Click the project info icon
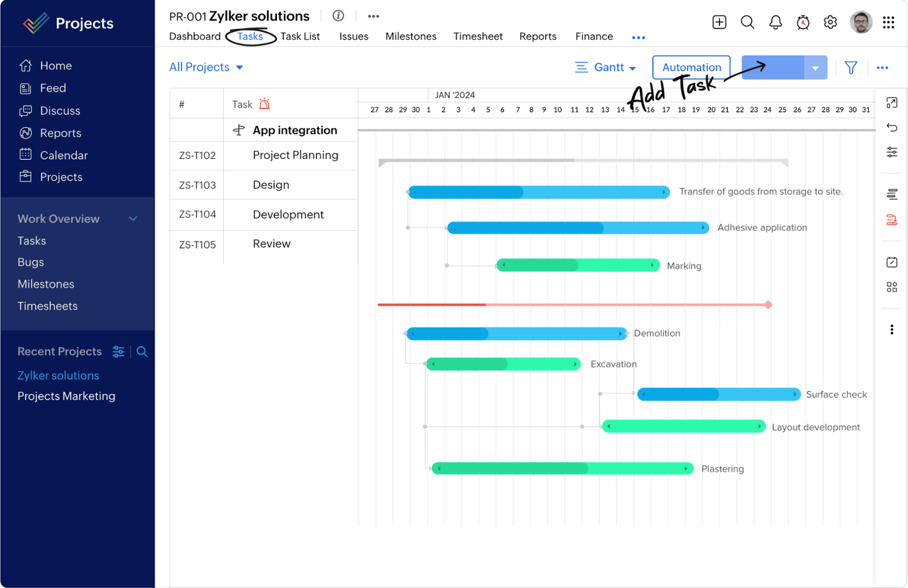908x588 pixels. click(338, 16)
